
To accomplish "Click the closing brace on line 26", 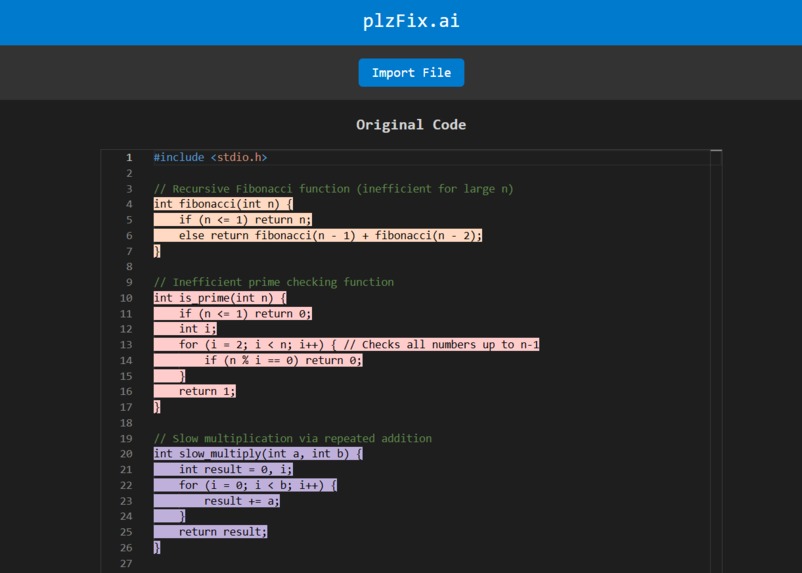I will tap(157, 547).
